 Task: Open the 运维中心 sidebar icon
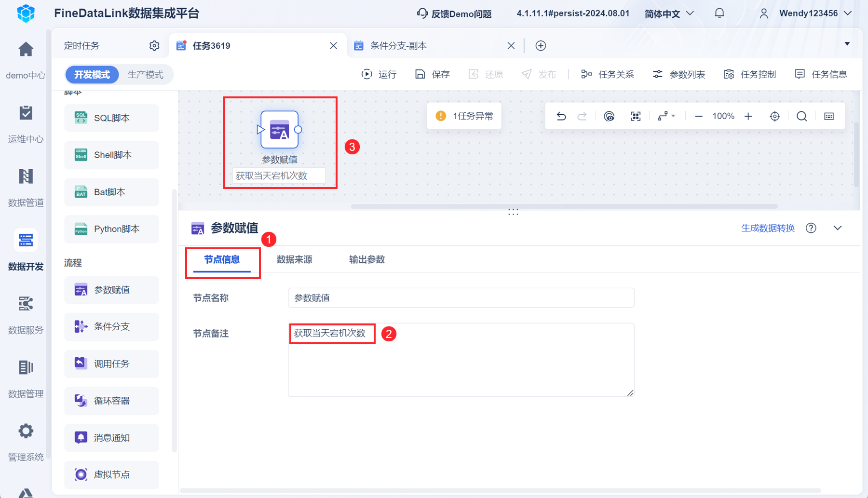(x=26, y=113)
